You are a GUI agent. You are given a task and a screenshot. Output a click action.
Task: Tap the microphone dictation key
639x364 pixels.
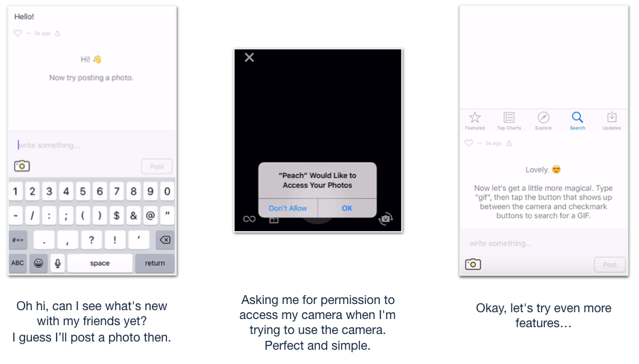(58, 263)
